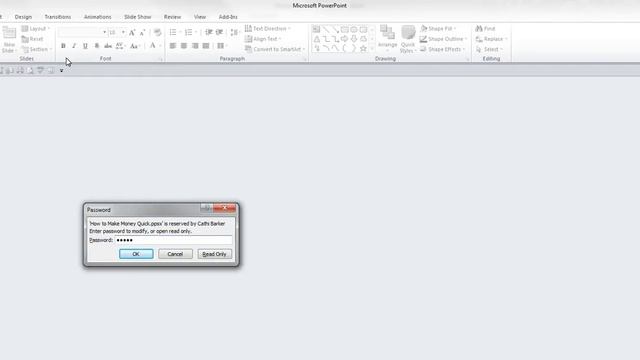Click the Password input field
640x360 pixels.
[x=173, y=240]
